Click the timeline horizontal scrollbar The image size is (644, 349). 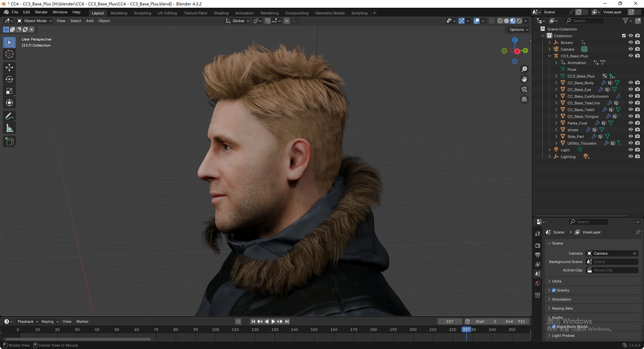(78, 339)
